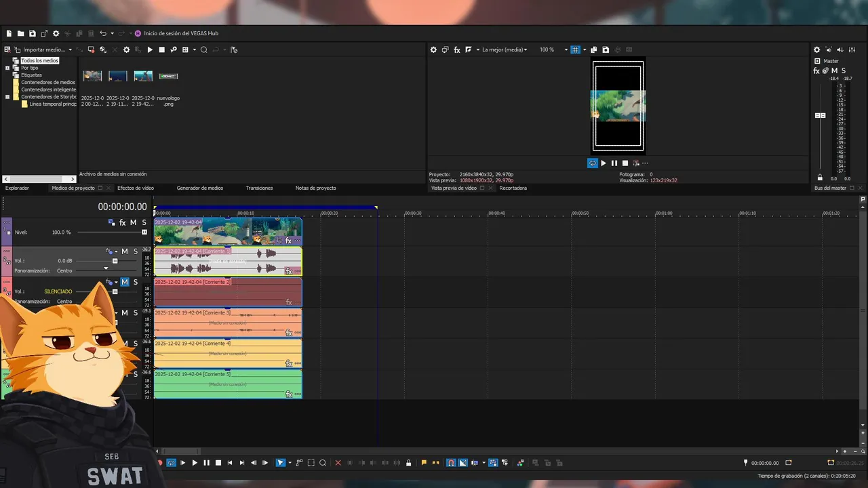
Task: Solo the video track
Action: click(x=144, y=222)
